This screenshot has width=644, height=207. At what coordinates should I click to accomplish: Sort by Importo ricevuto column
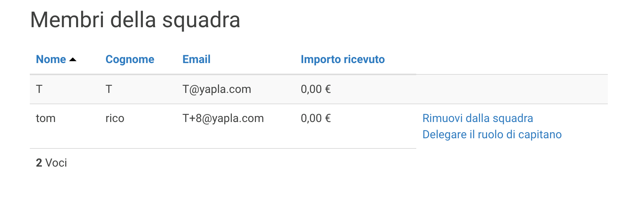coord(342,59)
